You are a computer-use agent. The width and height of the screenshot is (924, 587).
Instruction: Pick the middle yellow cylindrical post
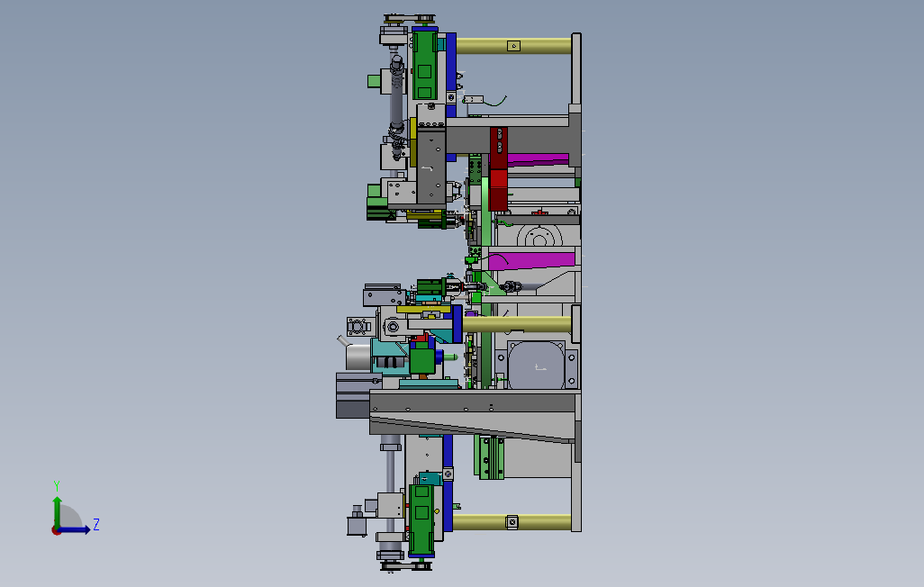point(517,324)
